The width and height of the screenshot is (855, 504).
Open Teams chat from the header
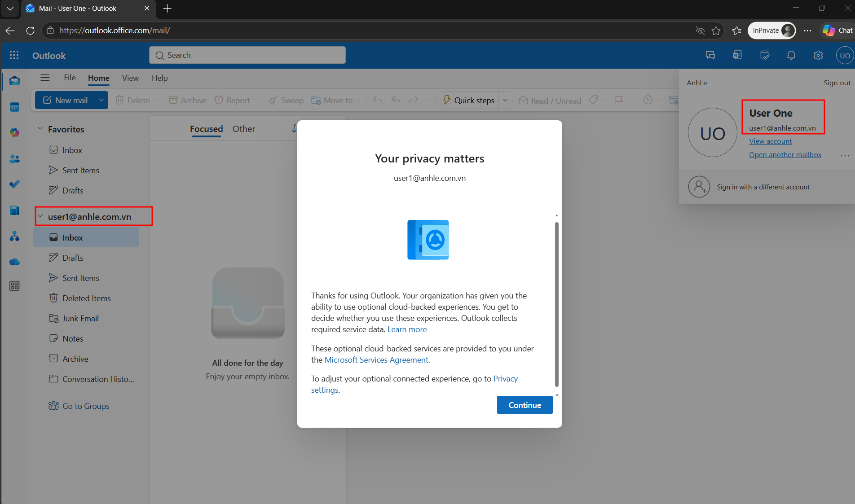click(710, 55)
